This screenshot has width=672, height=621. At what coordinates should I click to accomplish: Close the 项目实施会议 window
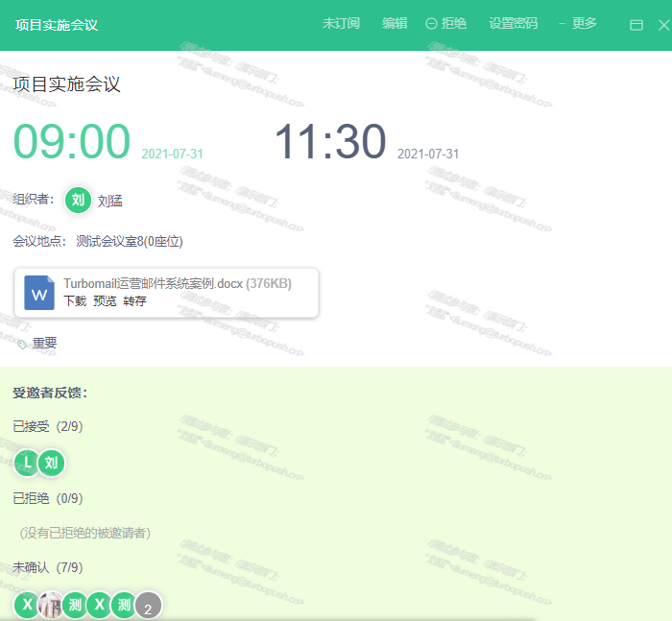663,25
